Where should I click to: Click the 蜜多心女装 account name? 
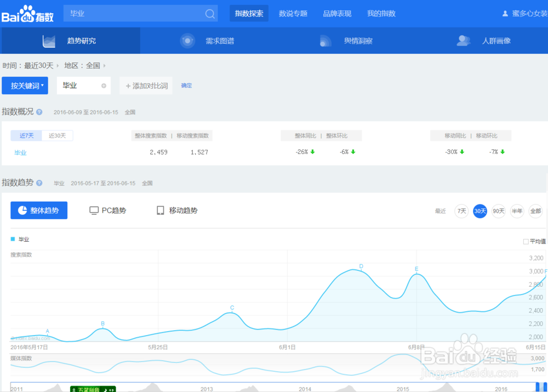click(x=529, y=14)
